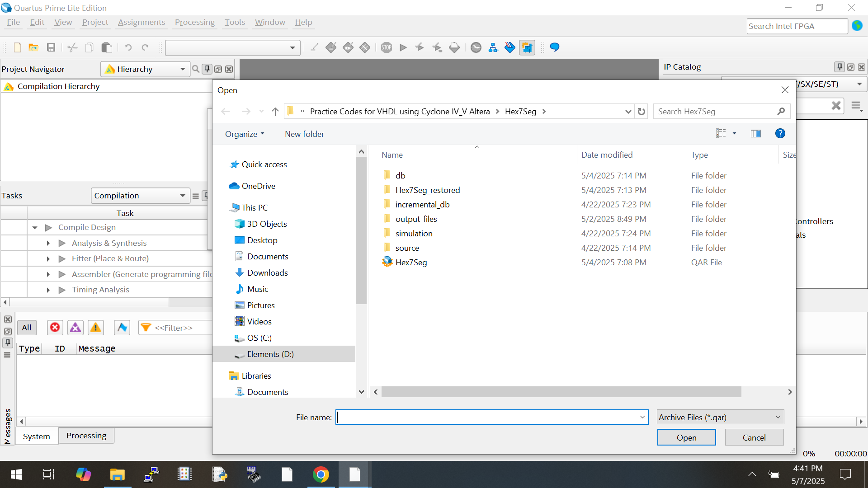Select the Hex7Seg QAR file
Viewport: 868px width, 488px height.
(x=410, y=263)
